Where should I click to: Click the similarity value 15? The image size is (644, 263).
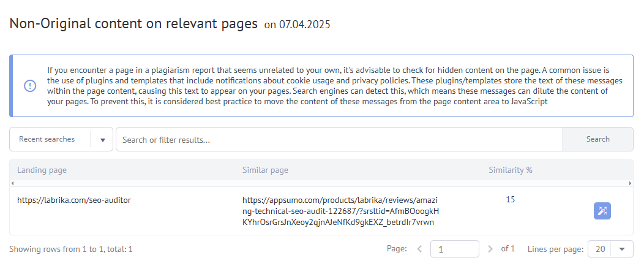click(510, 199)
